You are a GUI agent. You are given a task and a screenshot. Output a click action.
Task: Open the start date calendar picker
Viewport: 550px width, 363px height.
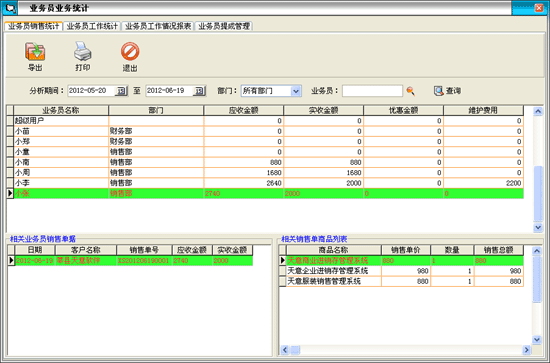tap(121, 91)
